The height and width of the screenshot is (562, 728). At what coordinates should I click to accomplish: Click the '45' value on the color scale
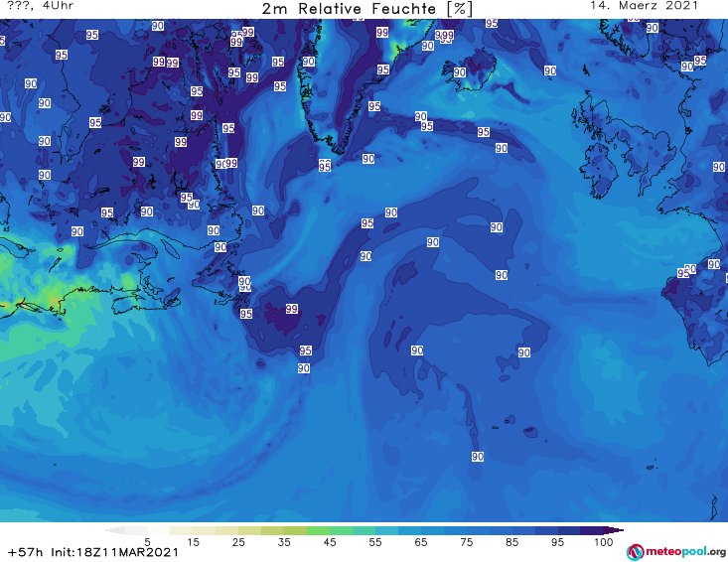click(x=330, y=542)
